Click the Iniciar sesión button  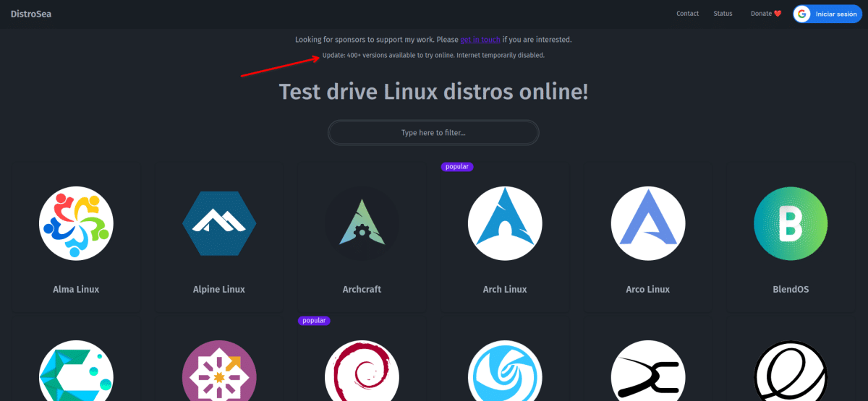[827, 14]
